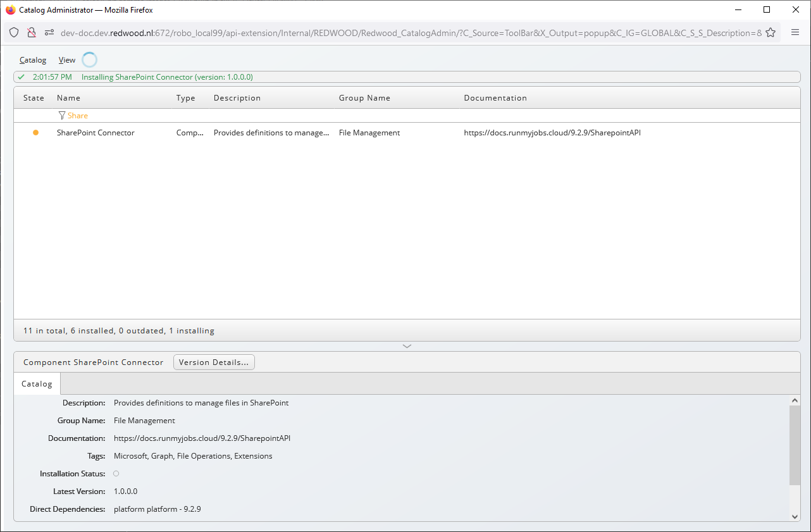
Task: Sort by the Documentation column header
Action: pyautogui.click(x=495, y=98)
